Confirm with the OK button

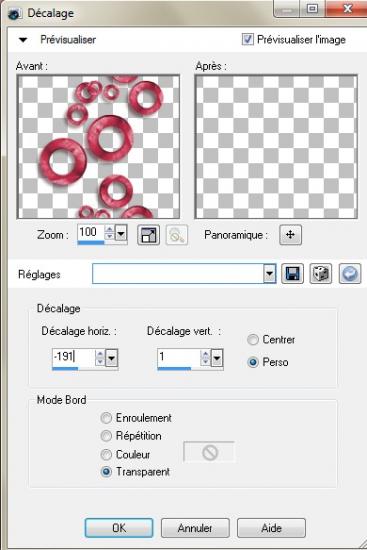(x=119, y=528)
